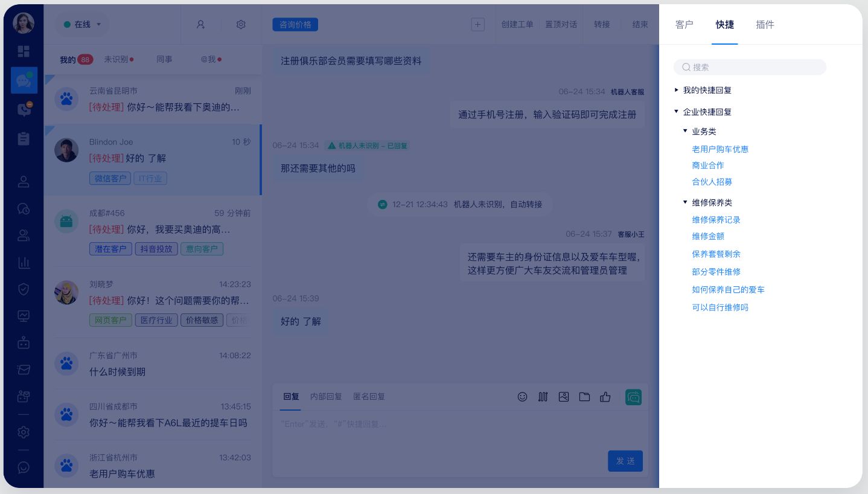Switch to 匿名回复 reply mode
The height and width of the screenshot is (494, 868).
(369, 397)
